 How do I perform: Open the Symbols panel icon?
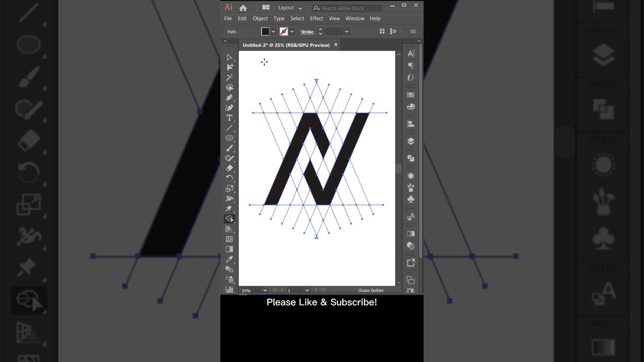click(411, 199)
